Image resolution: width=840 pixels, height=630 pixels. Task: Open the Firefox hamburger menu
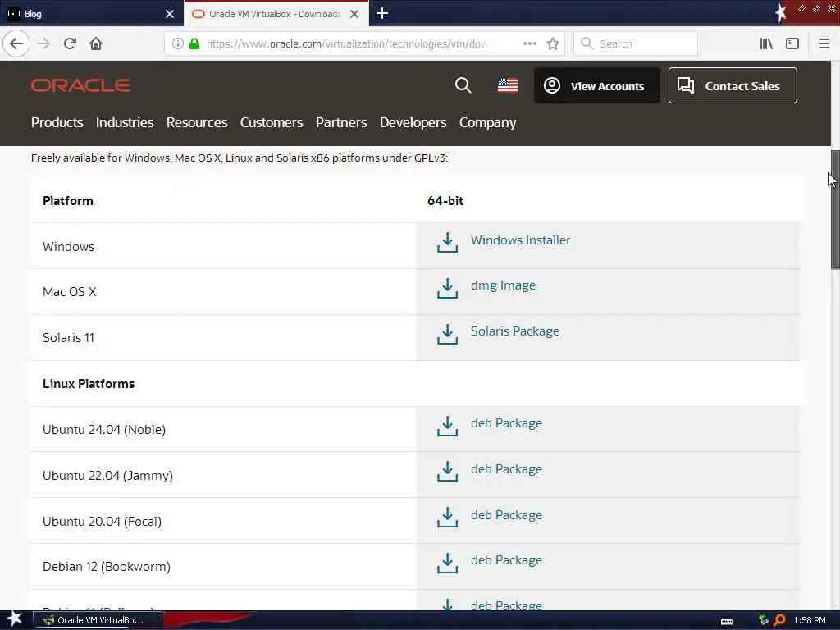pyautogui.click(x=824, y=43)
